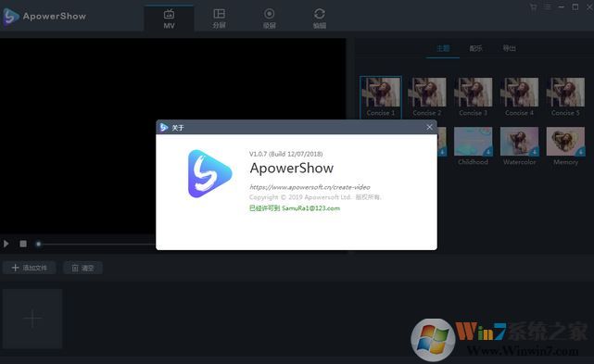The height and width of the screenshot is (364, 594).
Task: Download the Childhood theme via arrow badge
Action: coord(488,152)
